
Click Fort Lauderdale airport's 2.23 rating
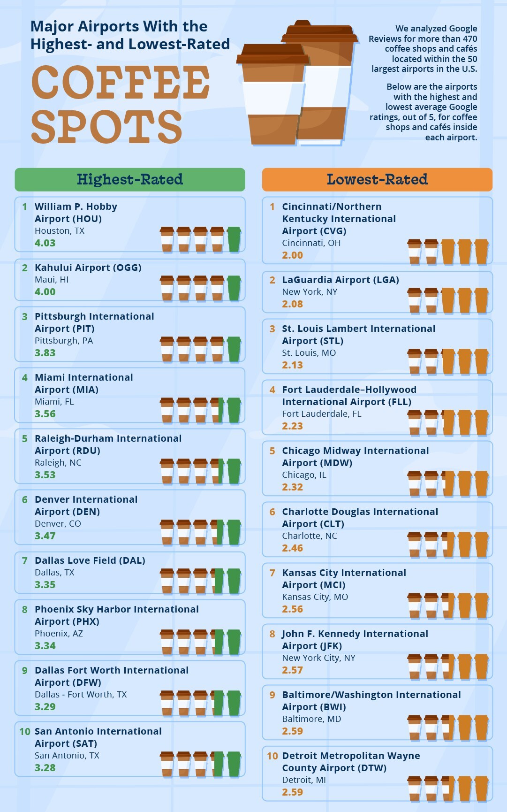click(292, 426)
